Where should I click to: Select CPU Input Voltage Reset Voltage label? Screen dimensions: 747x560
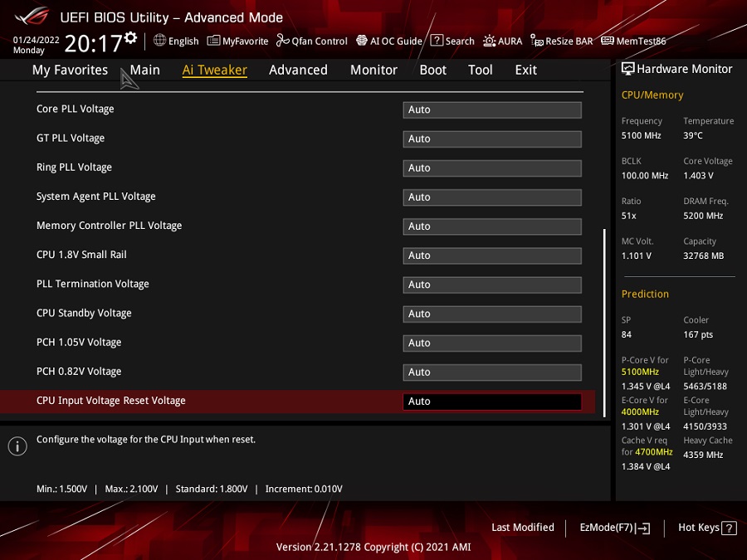click(111, 401)
